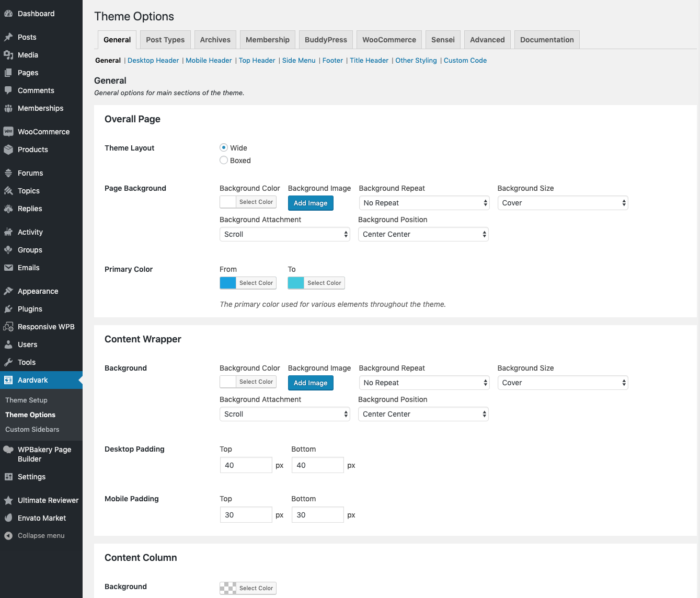The image size is (700, 598).
Task: Switch to the BuddyPress tab
Action: coord(326,39)
